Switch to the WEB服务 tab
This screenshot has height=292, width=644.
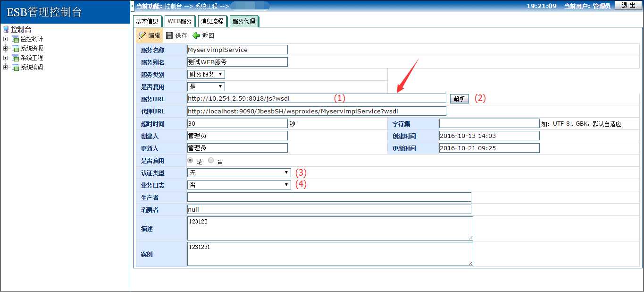(x=179, y=21)
